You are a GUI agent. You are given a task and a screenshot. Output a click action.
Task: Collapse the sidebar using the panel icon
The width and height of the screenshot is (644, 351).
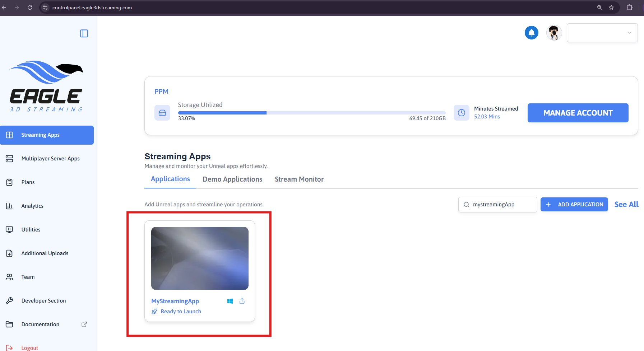pos(84,33)
